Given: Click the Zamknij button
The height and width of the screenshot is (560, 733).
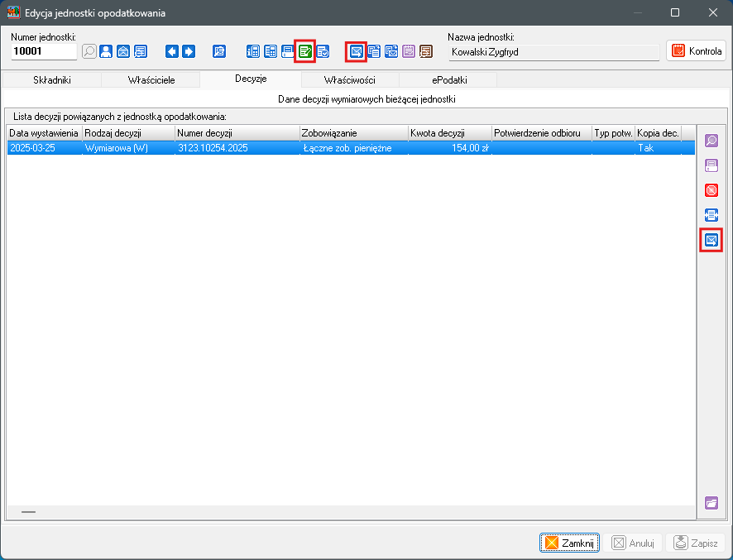Looking at the screenshot, I should (570, 543).
